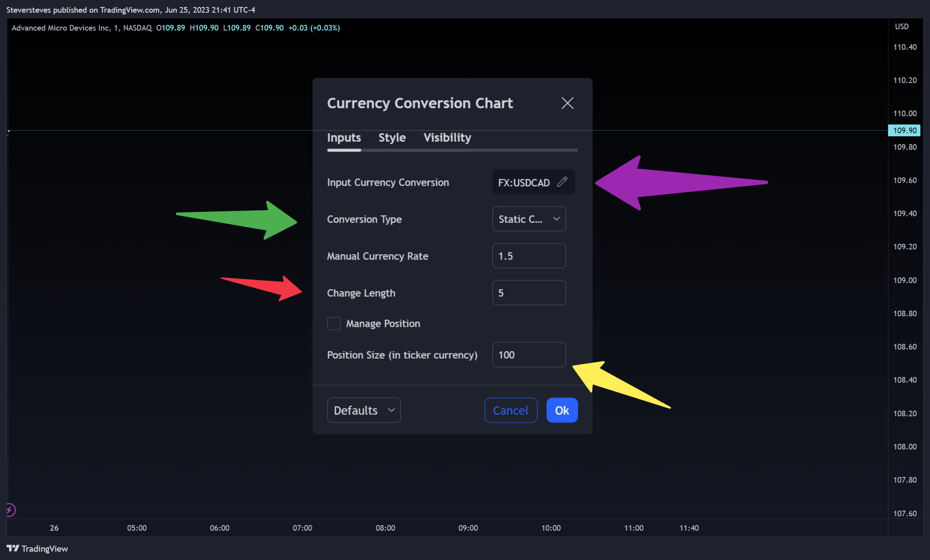Viewport: 930px width, 560px height.
Task: Click the 26 date label on time axis
Action: (x=54, y=528)
